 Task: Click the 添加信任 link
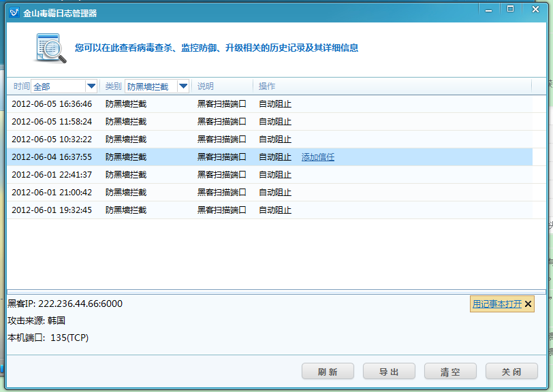[x=318, y=157]
